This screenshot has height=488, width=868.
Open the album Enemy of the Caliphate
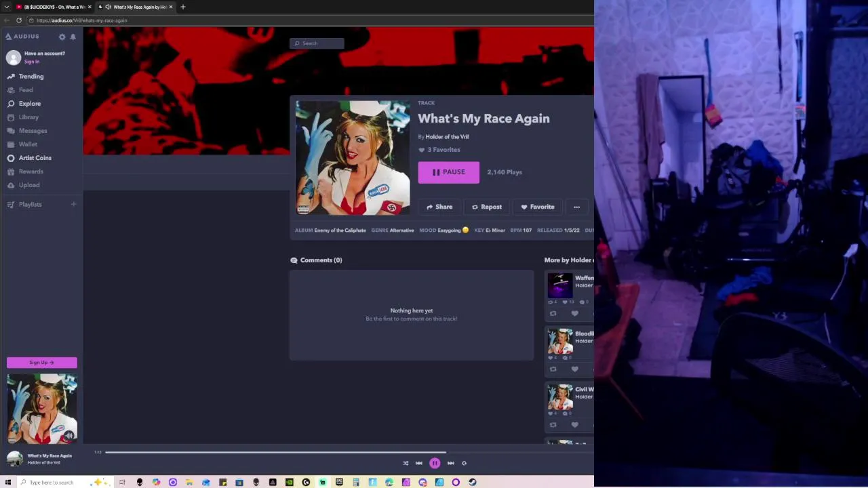tap(340, 230)
